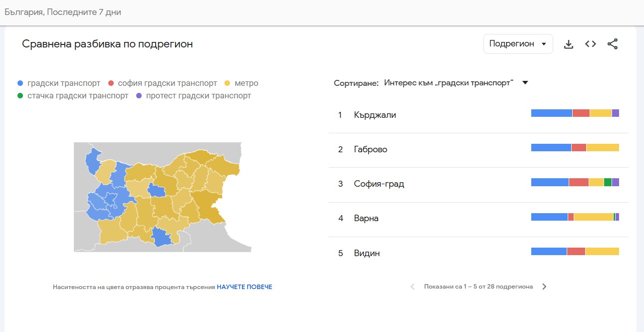Click the 'НАУЧЕТЕ ПОВЕЧЕ' link

coord(245,286)
